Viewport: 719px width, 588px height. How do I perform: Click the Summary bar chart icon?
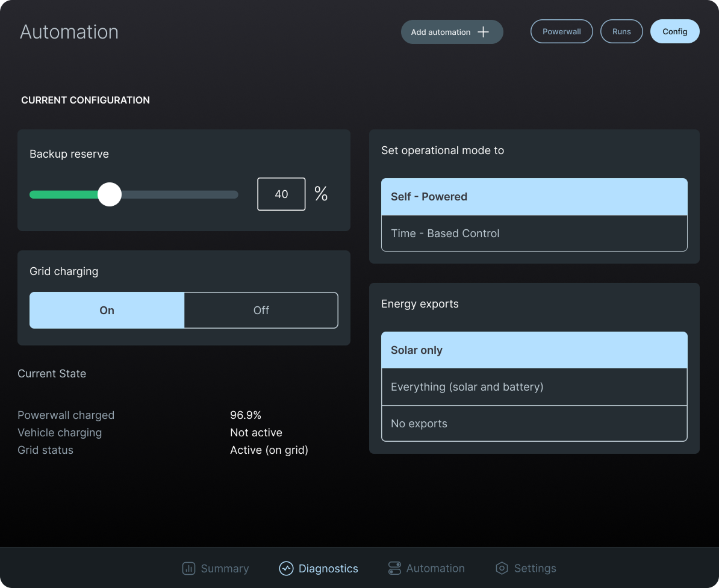[188, 568]
